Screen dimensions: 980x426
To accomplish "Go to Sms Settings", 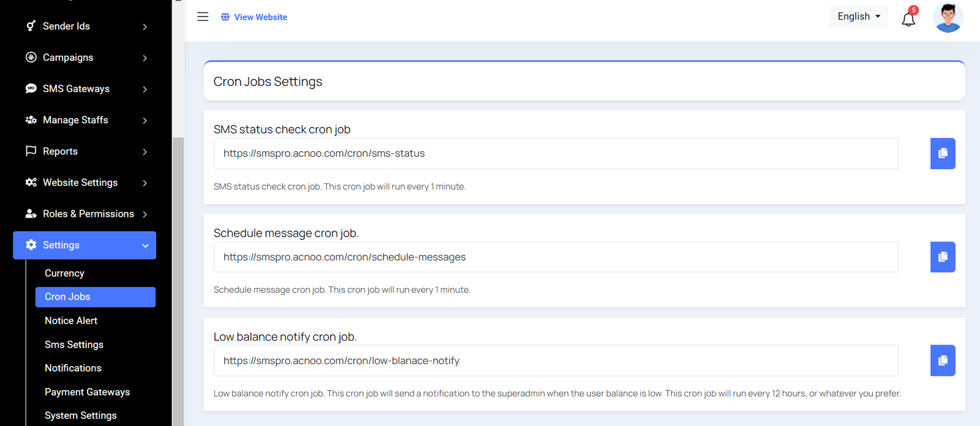I will pos(74,344).
